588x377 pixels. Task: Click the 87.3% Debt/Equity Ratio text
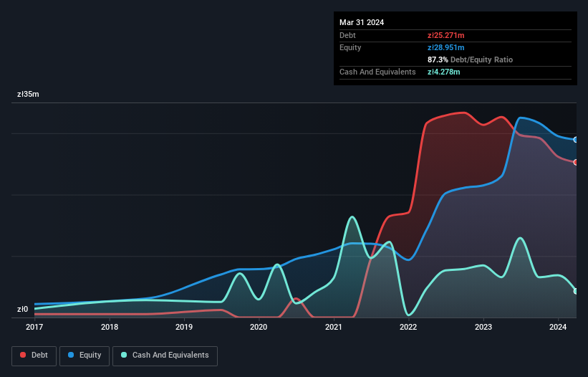pos(471,59)
